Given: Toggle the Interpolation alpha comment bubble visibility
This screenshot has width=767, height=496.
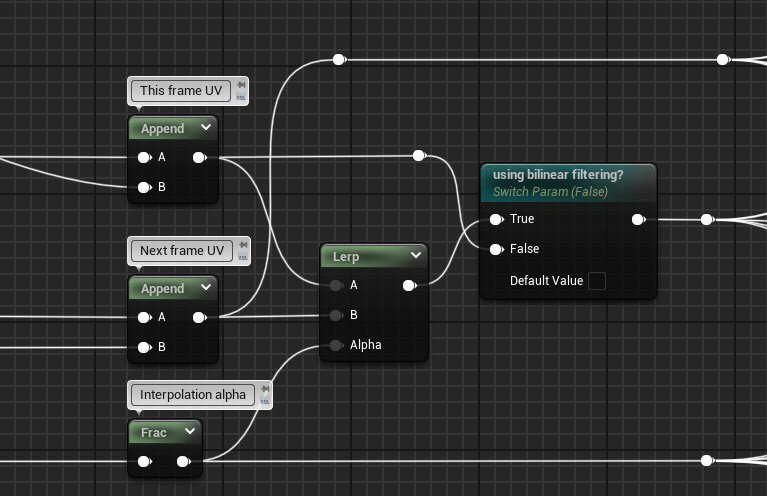Looking at the screenshot, I should coord(265,401).
